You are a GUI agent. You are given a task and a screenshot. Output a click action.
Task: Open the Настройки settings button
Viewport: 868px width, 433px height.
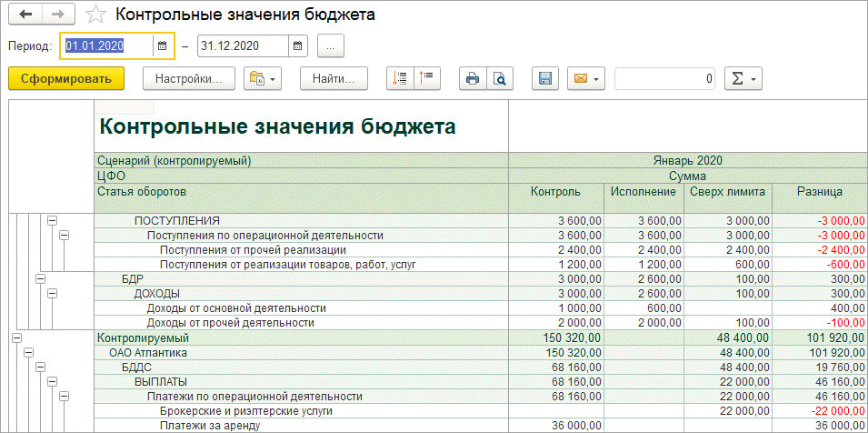pos(189,79)
